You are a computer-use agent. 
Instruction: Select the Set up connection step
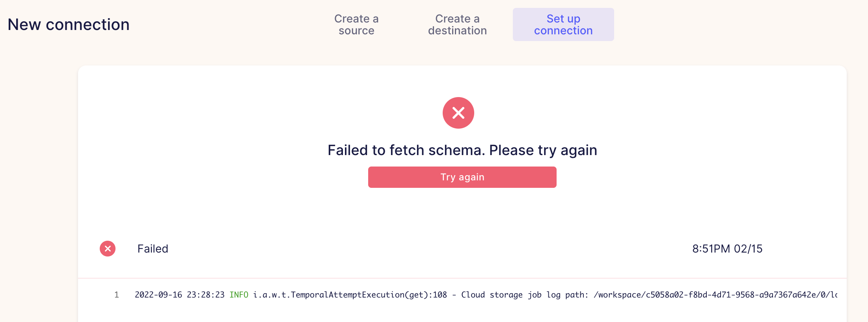(x=563, y=24)
